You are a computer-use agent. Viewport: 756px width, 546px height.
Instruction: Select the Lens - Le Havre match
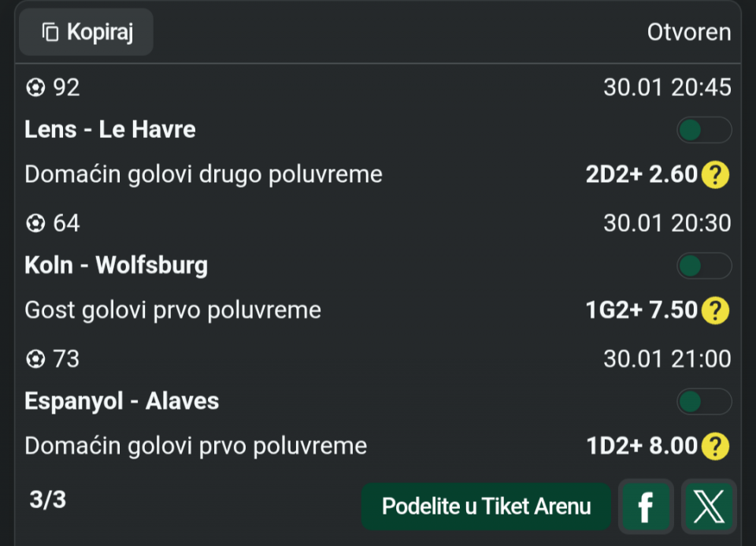[x=110, y=130]
